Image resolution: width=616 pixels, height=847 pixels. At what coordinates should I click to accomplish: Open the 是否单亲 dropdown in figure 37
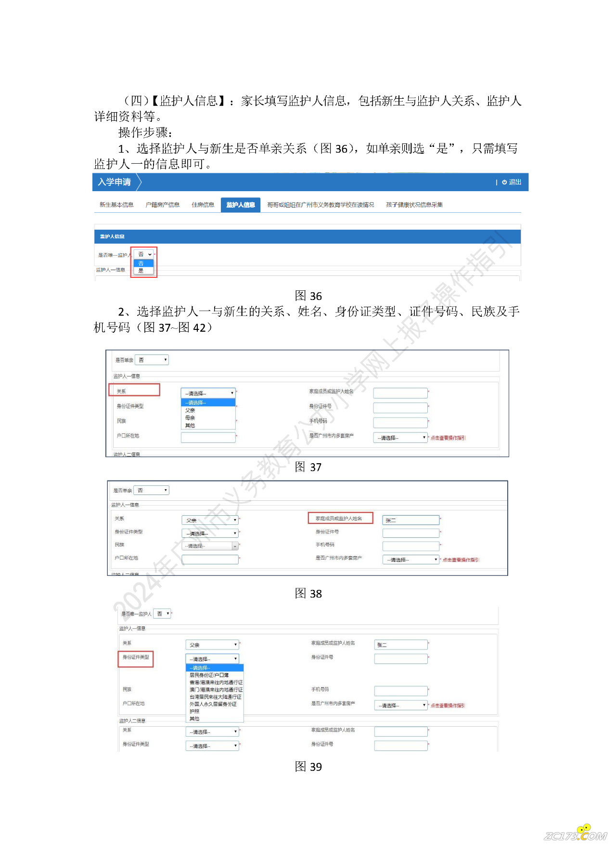tap(152, 360)
